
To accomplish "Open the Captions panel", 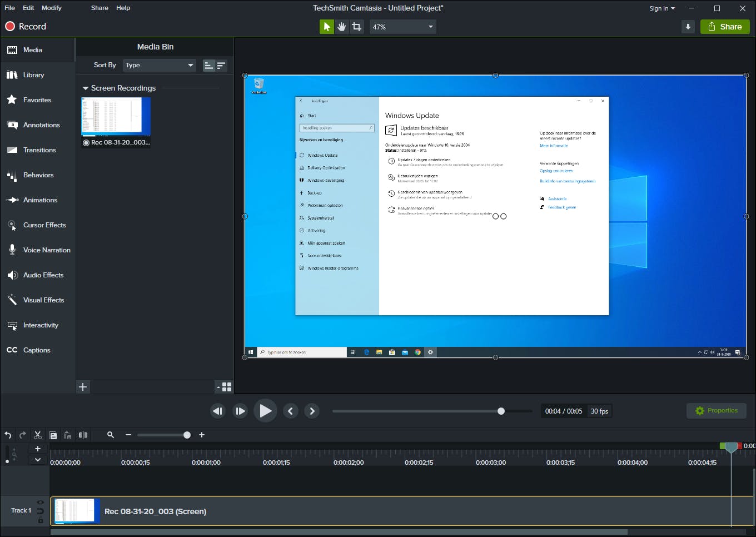I will point(37,350).
